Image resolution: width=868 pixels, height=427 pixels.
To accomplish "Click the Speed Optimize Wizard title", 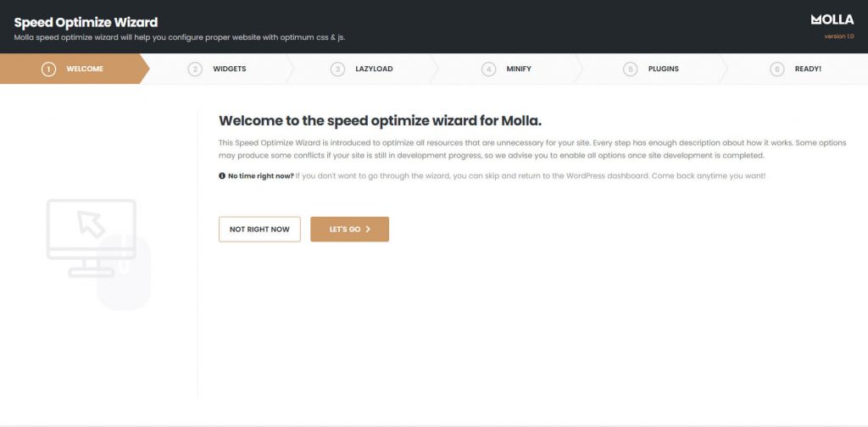I will coord(86,22).
